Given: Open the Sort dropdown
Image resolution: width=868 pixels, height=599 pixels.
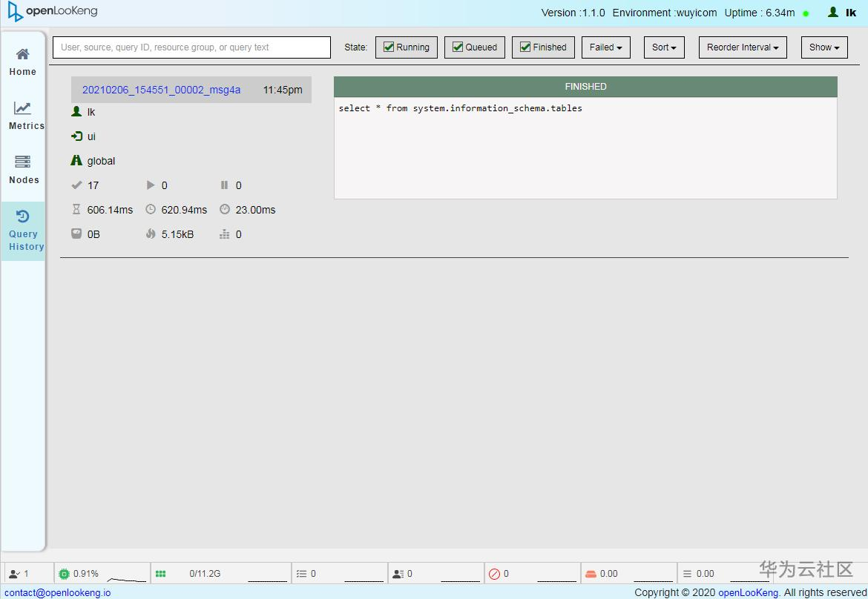Looking at the screenshot, I should click(664, 47).
